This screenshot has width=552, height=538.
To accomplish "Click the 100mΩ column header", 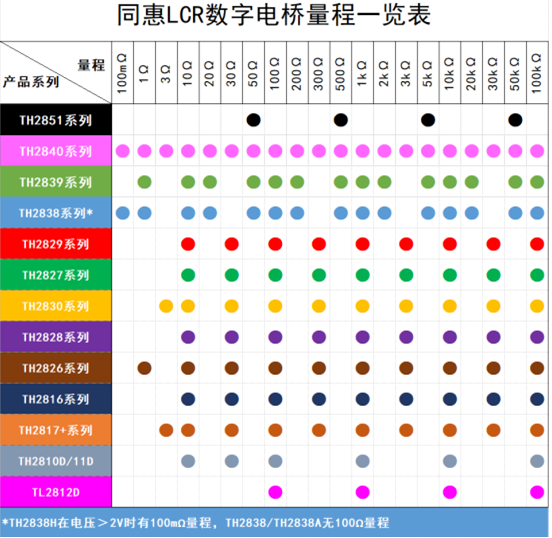I will 123,73.
